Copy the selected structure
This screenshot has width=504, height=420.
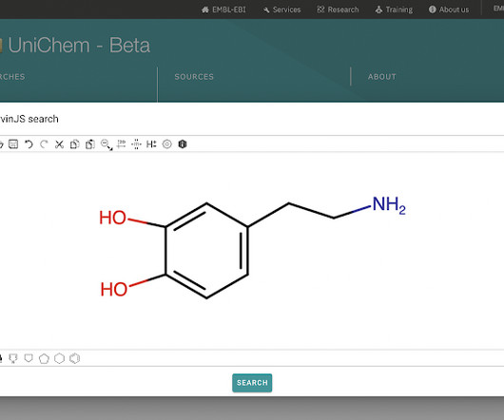[74, 144]
